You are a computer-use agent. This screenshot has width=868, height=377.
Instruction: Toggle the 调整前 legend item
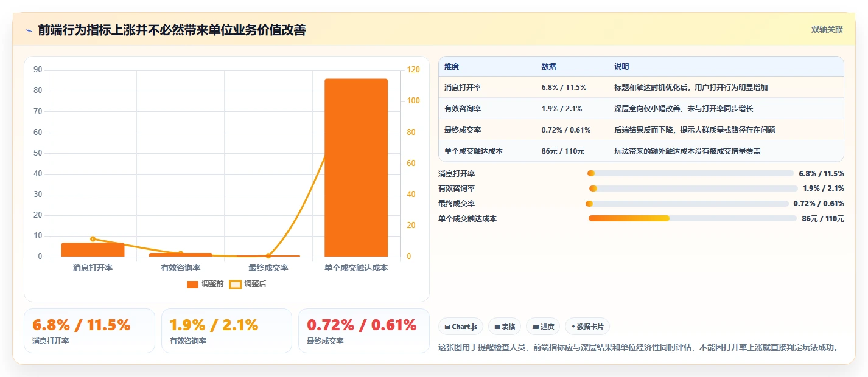pyautogui.click(x=205, y=284)
